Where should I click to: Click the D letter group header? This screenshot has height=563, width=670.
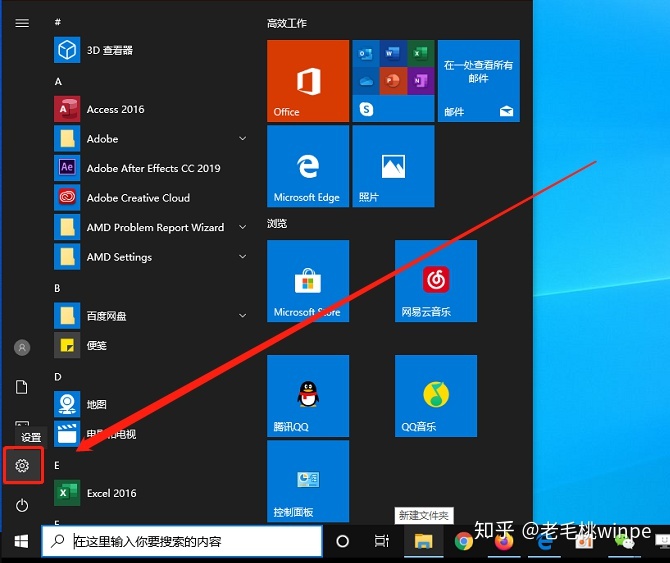pyautogui.click(x=58, y=377)
